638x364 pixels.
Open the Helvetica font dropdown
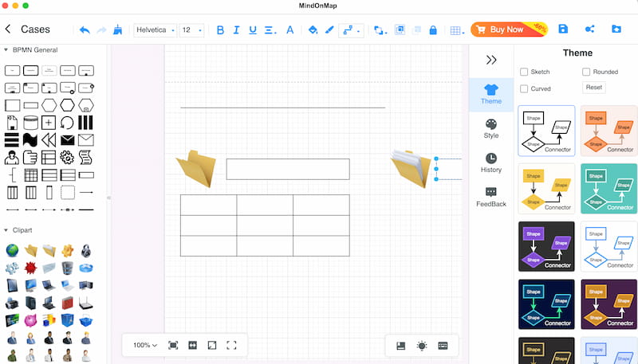[155, 30]
